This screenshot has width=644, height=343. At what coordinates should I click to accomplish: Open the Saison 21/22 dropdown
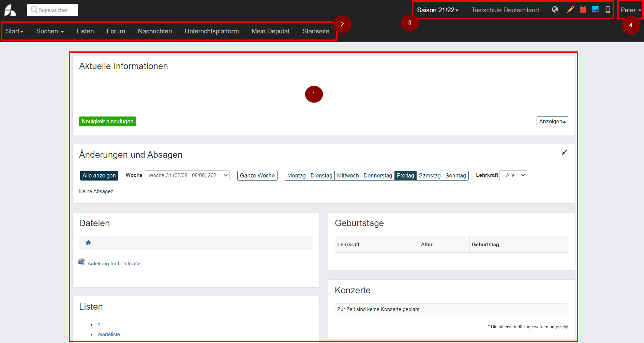437,10
